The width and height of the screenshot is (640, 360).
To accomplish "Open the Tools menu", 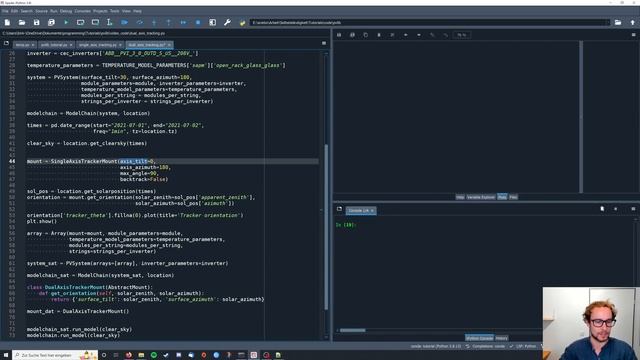I will (x=115, y=11).
